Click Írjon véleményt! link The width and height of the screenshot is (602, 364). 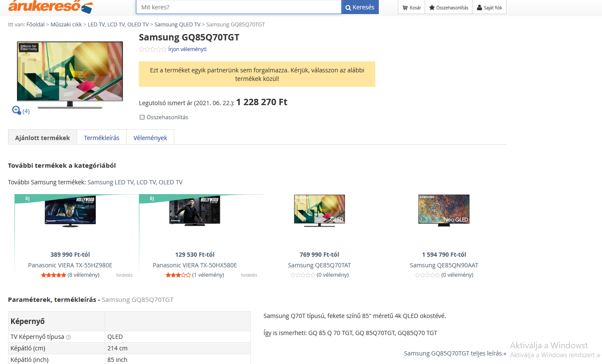click(187, 49)
